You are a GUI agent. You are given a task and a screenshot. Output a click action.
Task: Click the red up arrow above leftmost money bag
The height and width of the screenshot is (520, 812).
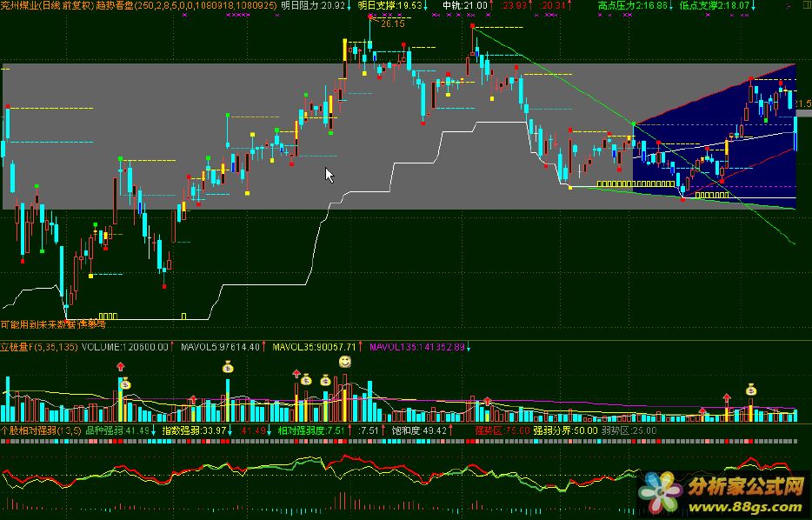pos(121,369)
